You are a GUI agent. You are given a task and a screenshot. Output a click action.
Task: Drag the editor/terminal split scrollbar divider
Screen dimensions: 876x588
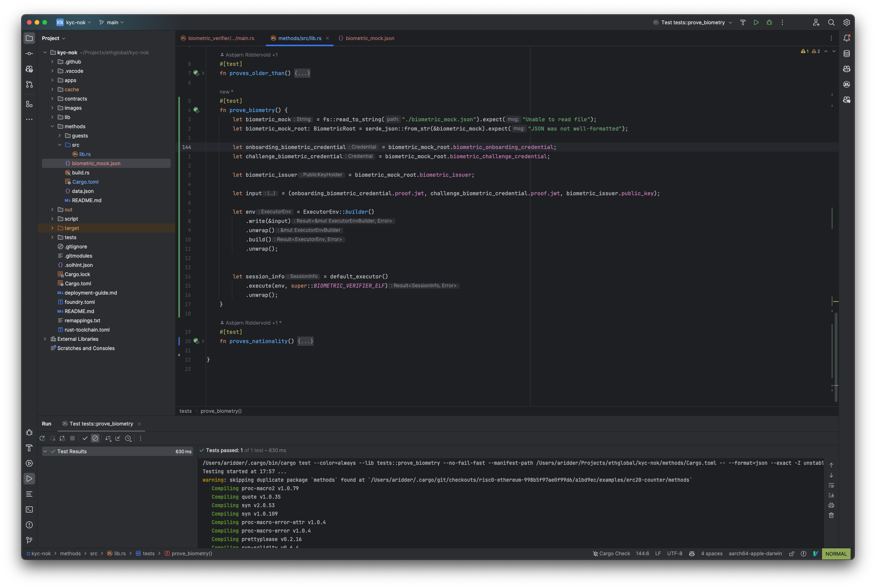tap(438, 417)
